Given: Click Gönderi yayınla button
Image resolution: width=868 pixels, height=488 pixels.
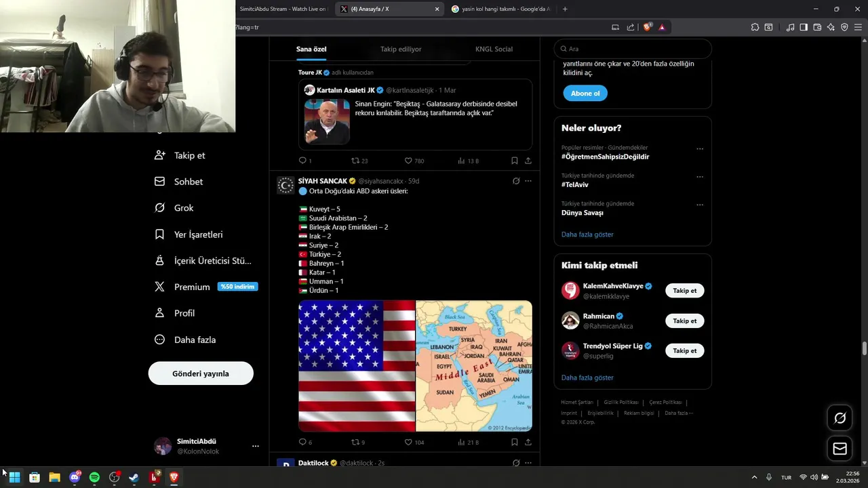Looking at the screenshot, I should coord(201,373).
